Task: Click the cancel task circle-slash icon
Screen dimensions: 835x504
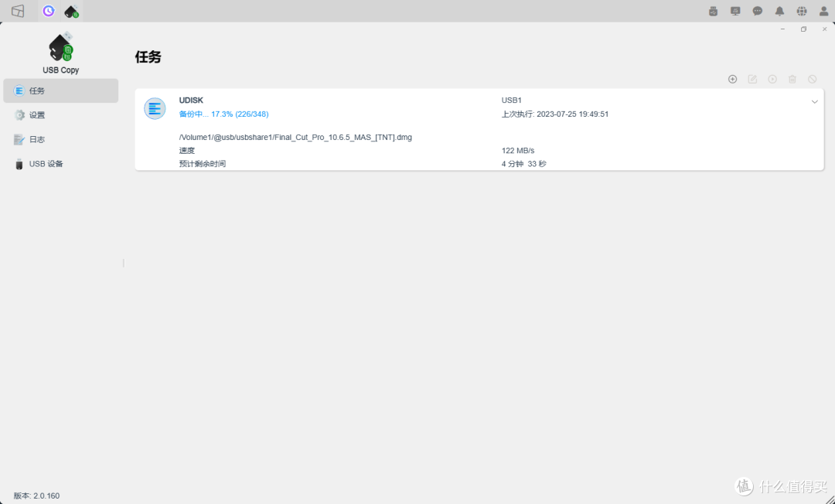Action: [x=812, y=80]
